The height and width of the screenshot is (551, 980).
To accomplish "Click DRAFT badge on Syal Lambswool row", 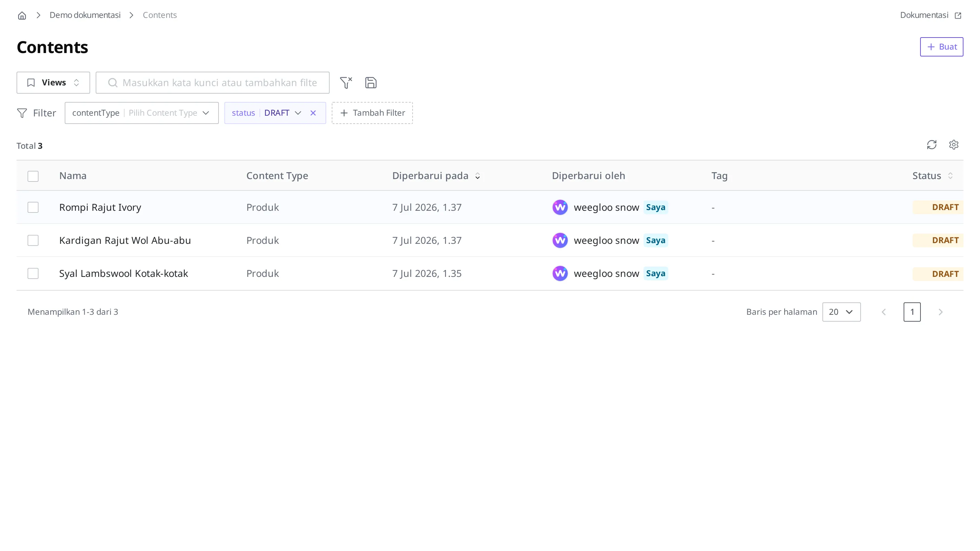I will [x=938, y=274].
